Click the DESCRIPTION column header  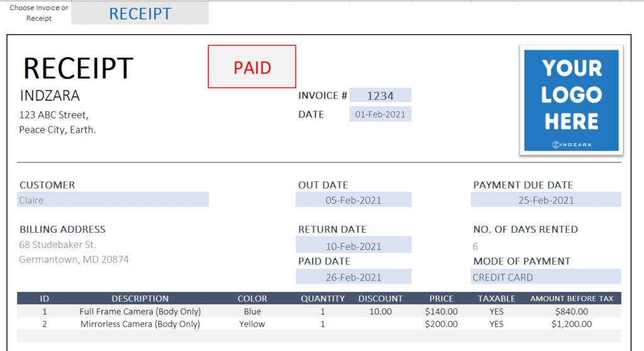click(140, 298)
